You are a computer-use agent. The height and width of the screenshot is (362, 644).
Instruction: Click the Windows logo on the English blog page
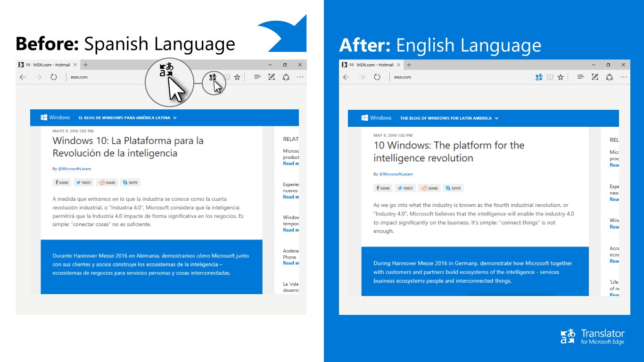pyautogui.click(x=377, y=118)
